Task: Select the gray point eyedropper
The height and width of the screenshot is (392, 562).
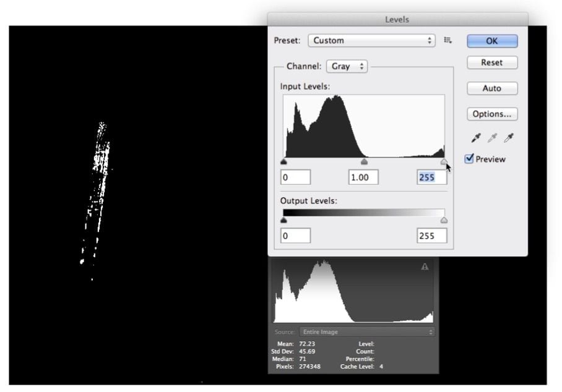Action: tap(493, 138)
